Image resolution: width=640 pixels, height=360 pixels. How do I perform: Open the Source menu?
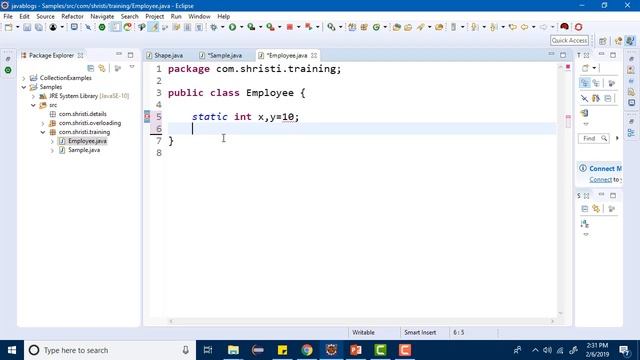pyautogui.click(x=45, y=16)
